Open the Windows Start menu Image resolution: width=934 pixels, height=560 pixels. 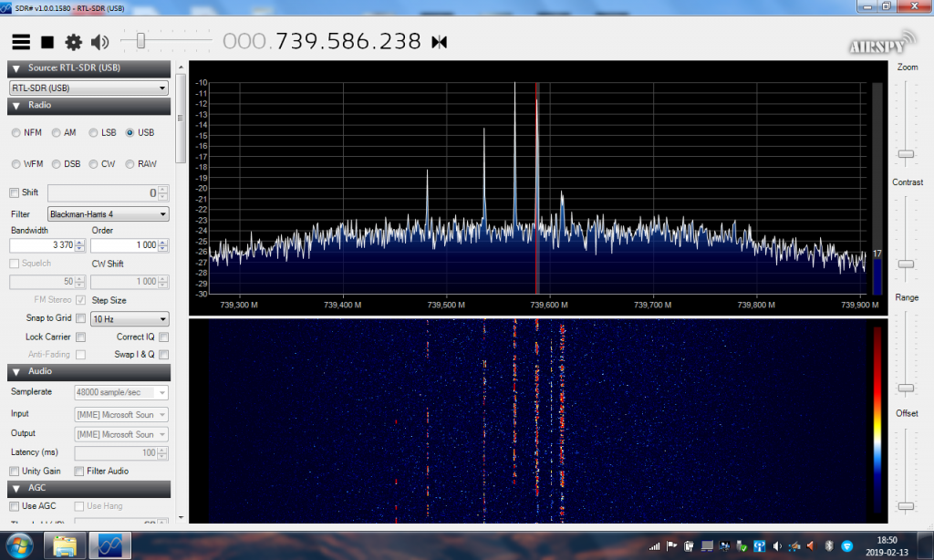[20, 545]
